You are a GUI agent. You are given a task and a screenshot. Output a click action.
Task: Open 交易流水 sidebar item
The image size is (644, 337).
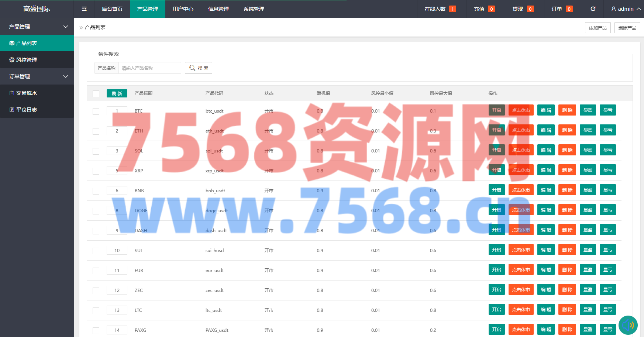23,93
